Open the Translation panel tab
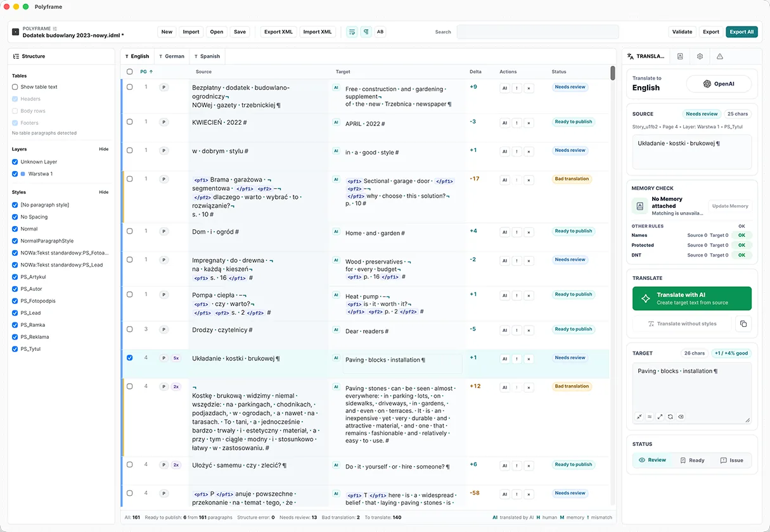 646,56
